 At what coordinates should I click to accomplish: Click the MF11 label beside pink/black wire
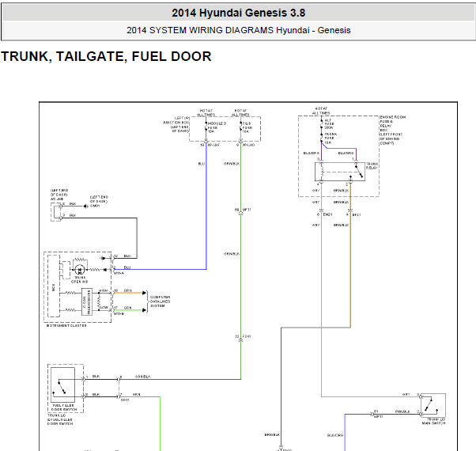(x=379, y=417)
